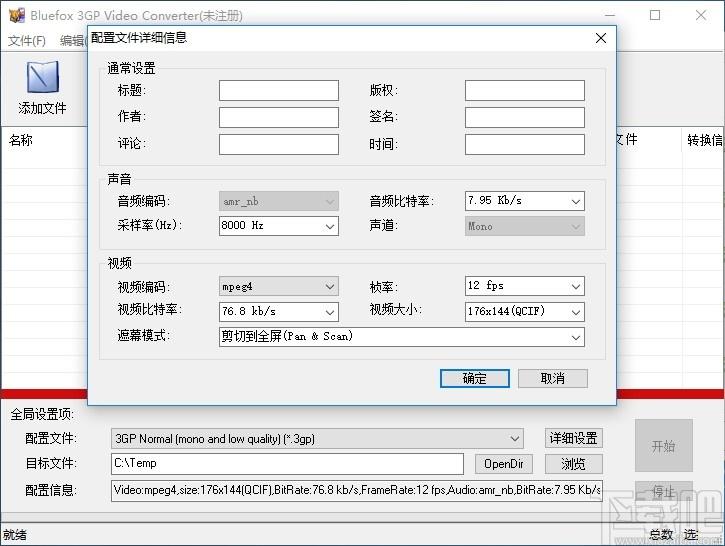
Task: Maximize the Bluefox 3GP Video Converter window
Action: (655, 15)
